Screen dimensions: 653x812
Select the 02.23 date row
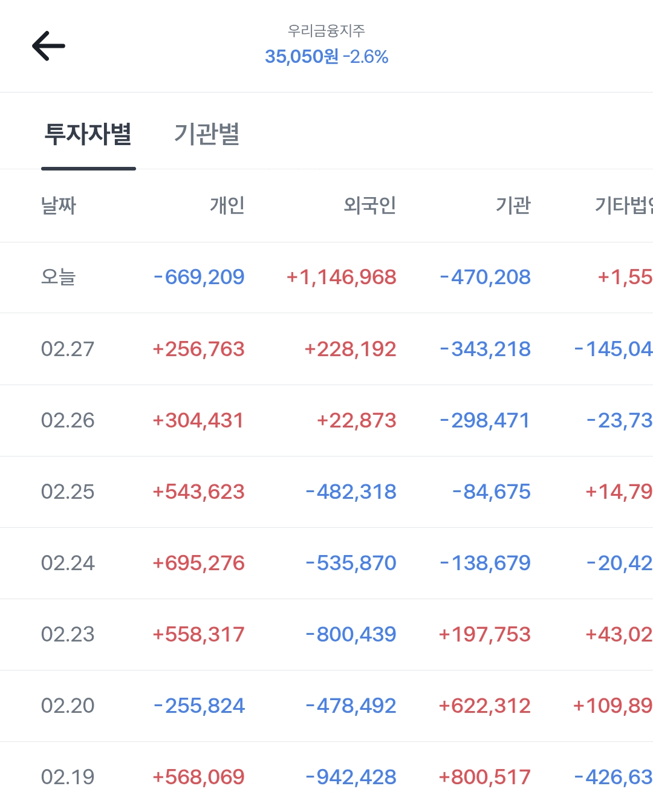(68, 634)
